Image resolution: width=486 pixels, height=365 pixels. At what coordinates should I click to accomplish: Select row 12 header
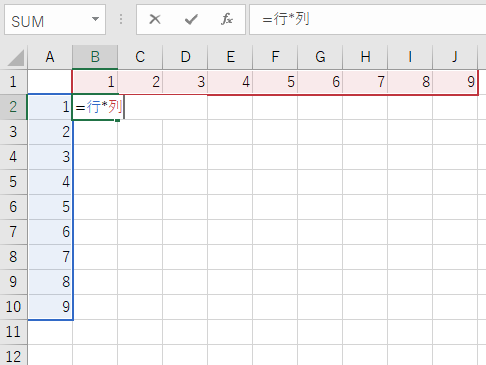13,355
